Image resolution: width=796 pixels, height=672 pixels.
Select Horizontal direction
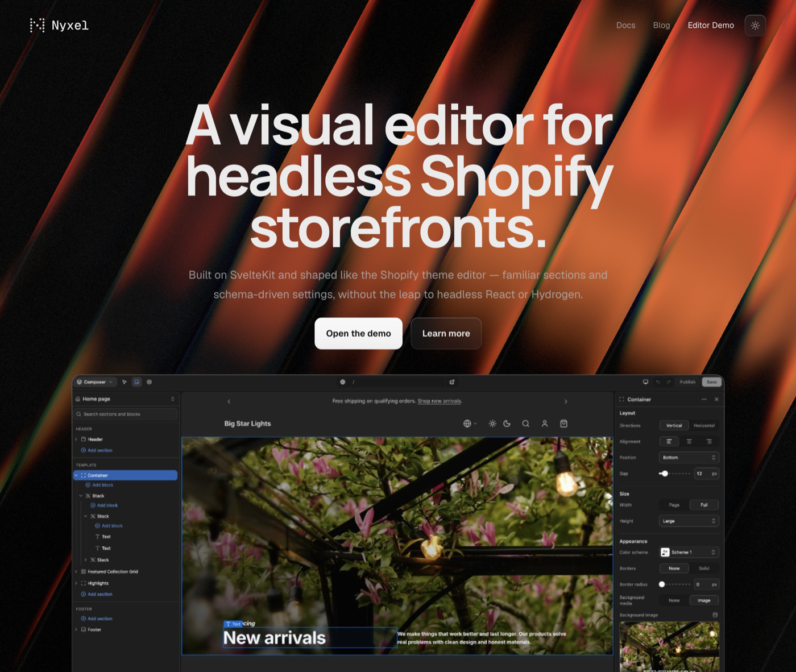point(704,425)
